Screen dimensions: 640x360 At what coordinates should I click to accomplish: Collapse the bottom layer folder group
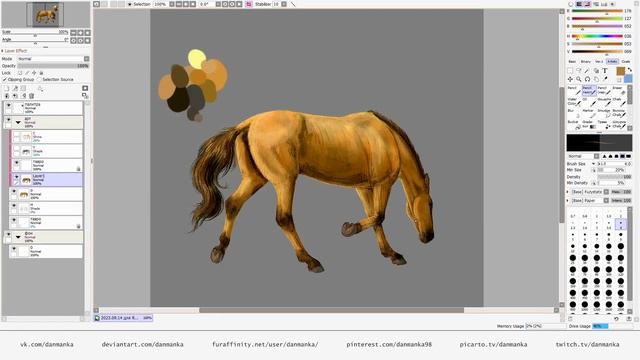coord(18,237)
